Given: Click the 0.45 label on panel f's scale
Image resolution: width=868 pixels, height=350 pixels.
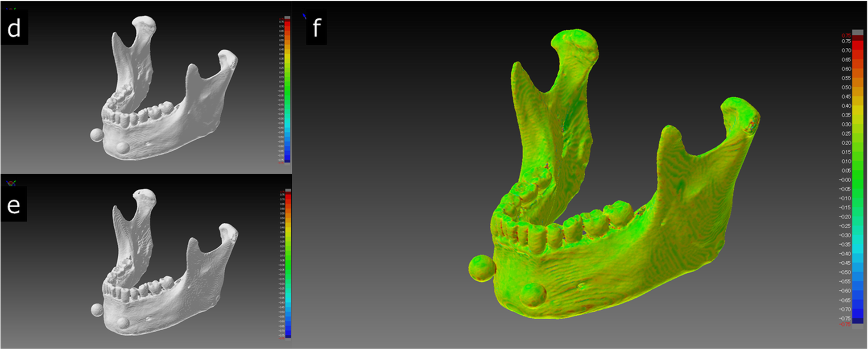Looking at the screenshot, I should coord(846,97).
